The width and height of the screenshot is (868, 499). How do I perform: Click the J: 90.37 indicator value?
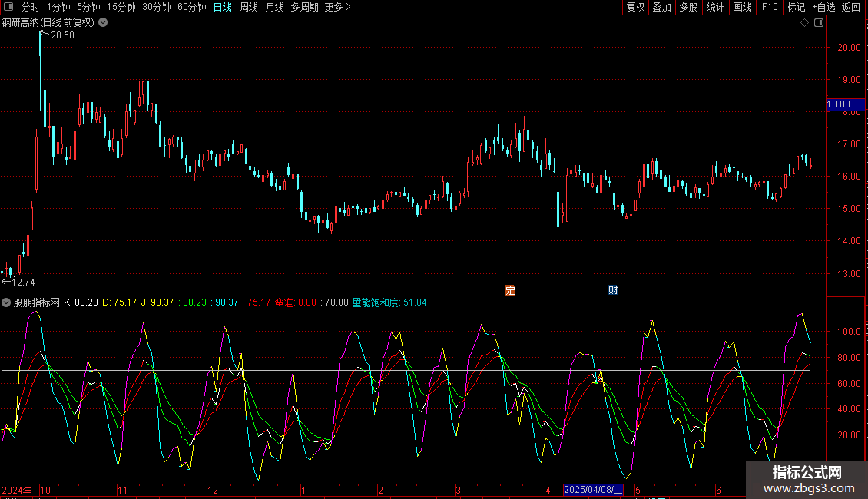coord(157,302)
